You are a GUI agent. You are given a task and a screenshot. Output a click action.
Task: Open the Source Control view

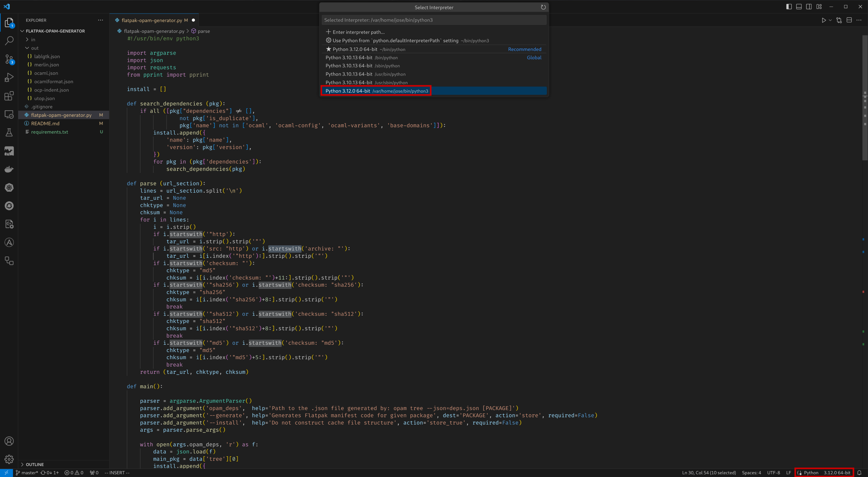click(x=9, y=59)
